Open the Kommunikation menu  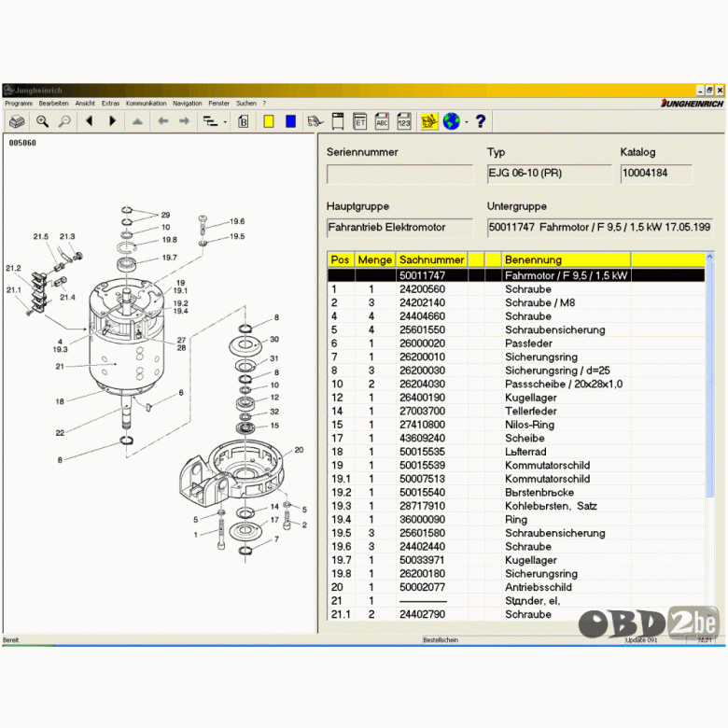[x=146, y=104]
